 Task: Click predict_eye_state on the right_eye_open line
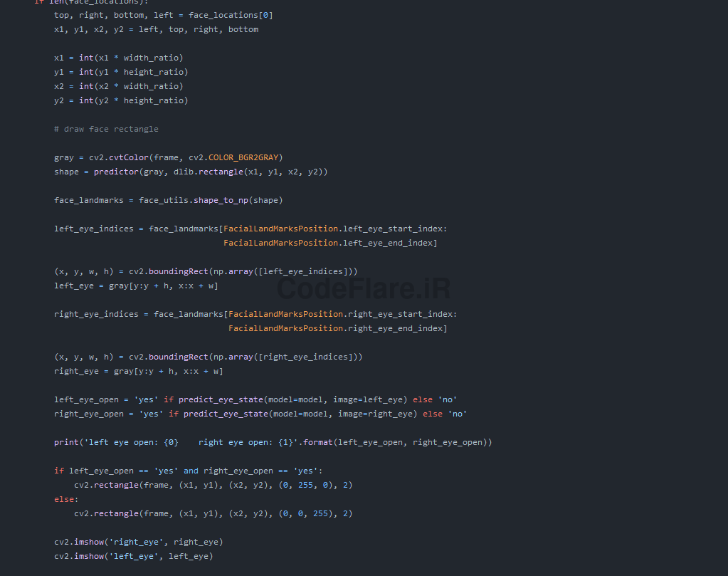pos(223,414)
